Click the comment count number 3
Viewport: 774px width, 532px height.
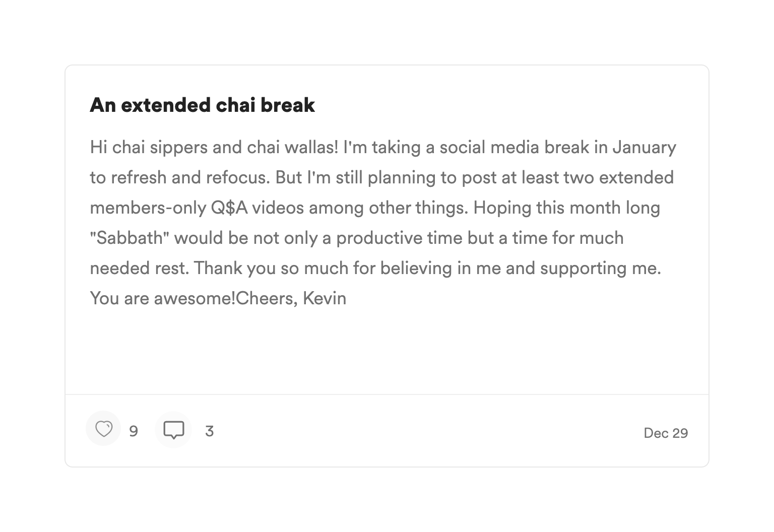pos(210,431)
